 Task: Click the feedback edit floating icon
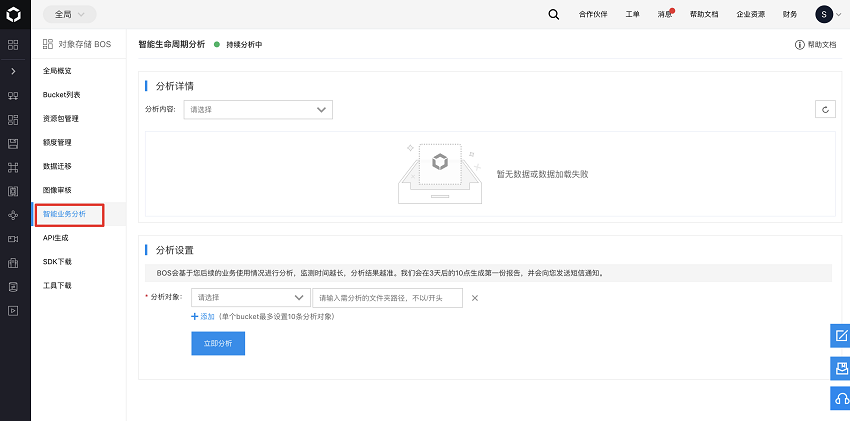[x=840, y=336]
